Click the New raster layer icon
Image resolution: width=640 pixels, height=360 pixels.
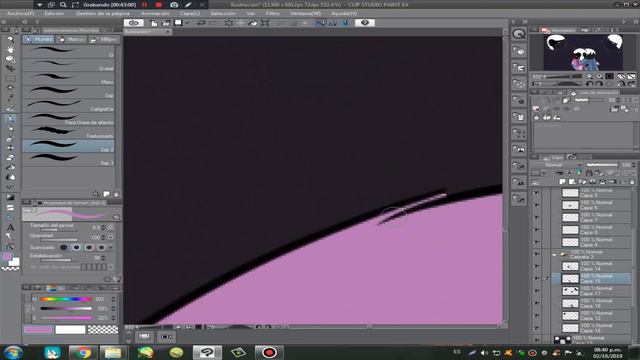tap(562, 182)
